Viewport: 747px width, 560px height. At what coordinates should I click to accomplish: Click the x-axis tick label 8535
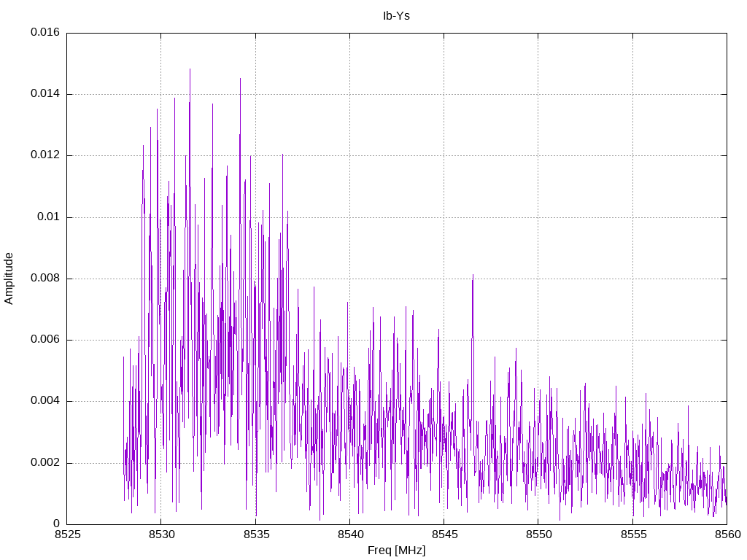click(x=255, y=534)
